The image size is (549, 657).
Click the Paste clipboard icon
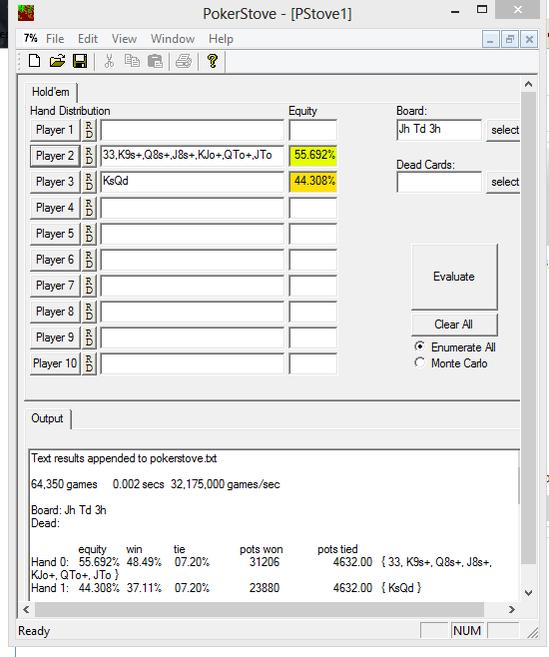tap(155, 61)
